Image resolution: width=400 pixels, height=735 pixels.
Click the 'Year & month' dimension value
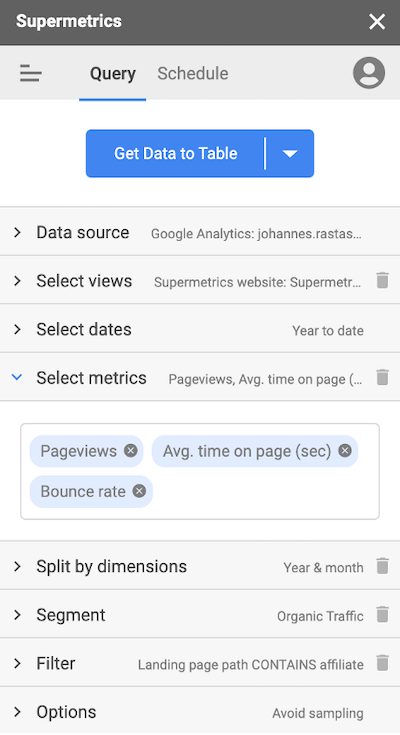324,568
